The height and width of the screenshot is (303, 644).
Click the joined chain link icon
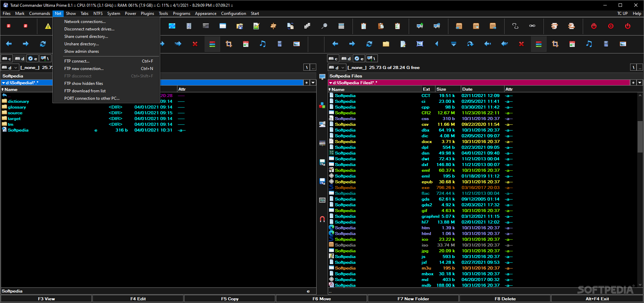point(532,26)
